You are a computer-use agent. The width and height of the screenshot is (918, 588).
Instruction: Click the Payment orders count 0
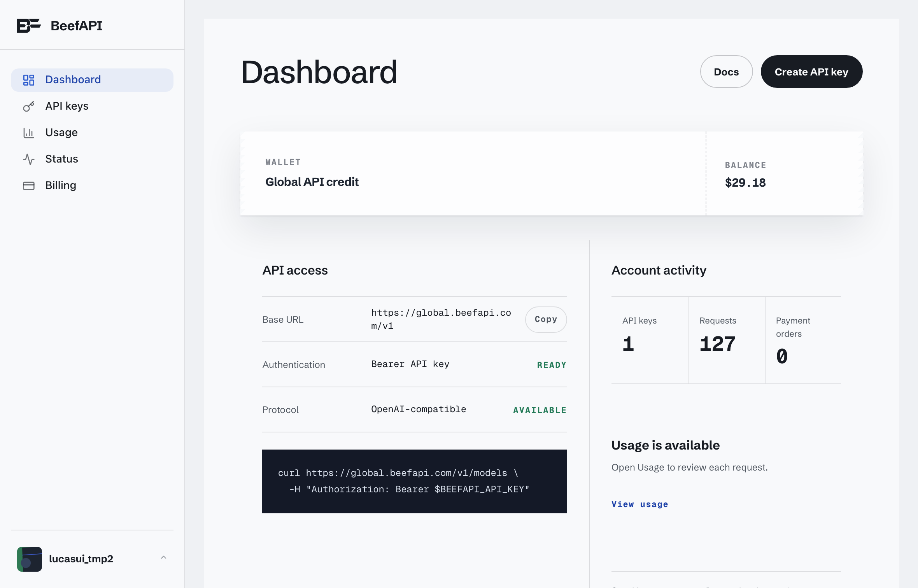(782, 357)
